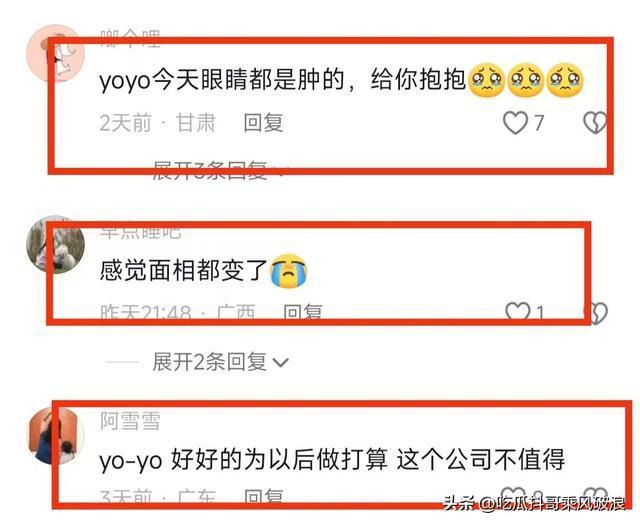
Task: Click chevron next to 展开2条回复
Action: (280, 362)
